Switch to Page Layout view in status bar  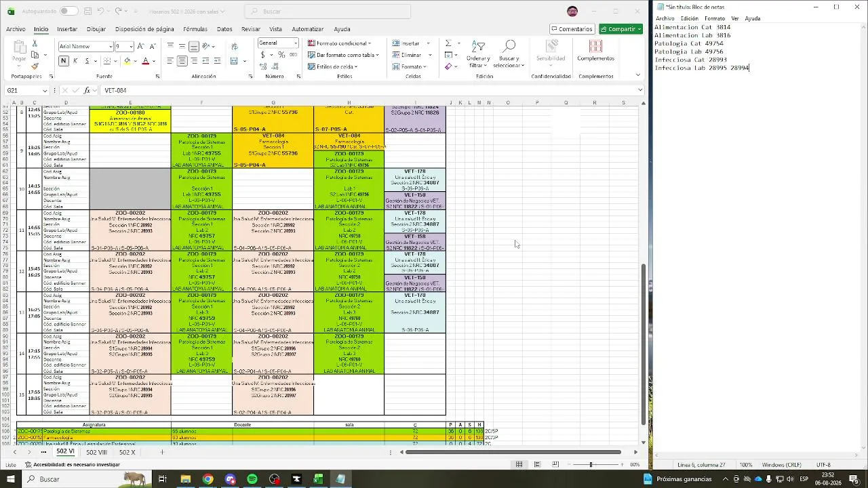537,464
